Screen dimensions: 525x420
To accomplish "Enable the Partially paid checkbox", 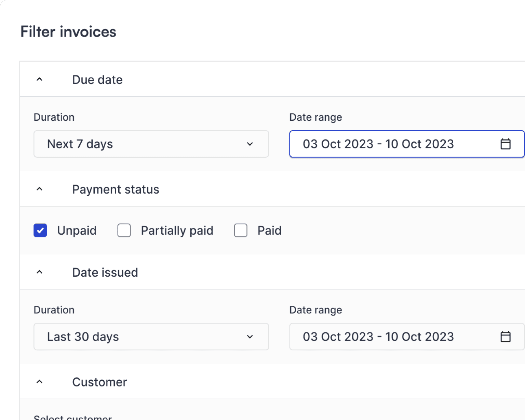I will point(124,231).
